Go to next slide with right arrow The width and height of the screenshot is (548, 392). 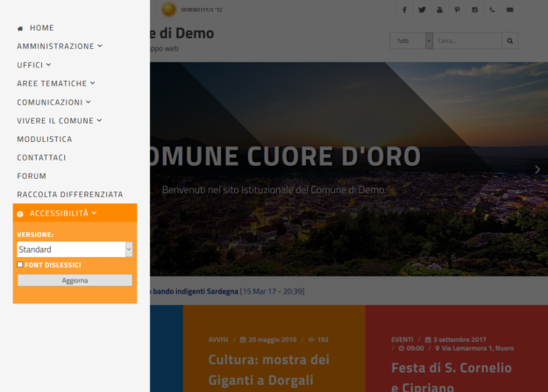(537, 169)
